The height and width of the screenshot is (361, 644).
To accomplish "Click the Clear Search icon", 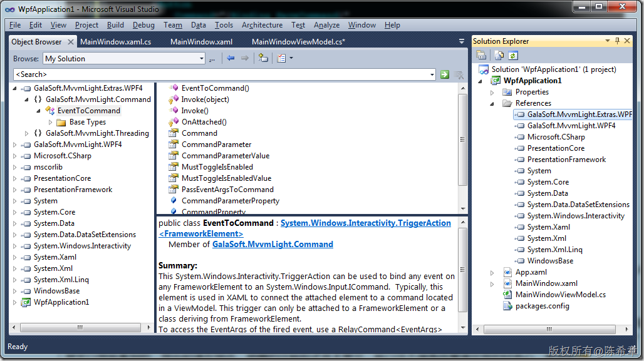I will (x=459, y=74).
